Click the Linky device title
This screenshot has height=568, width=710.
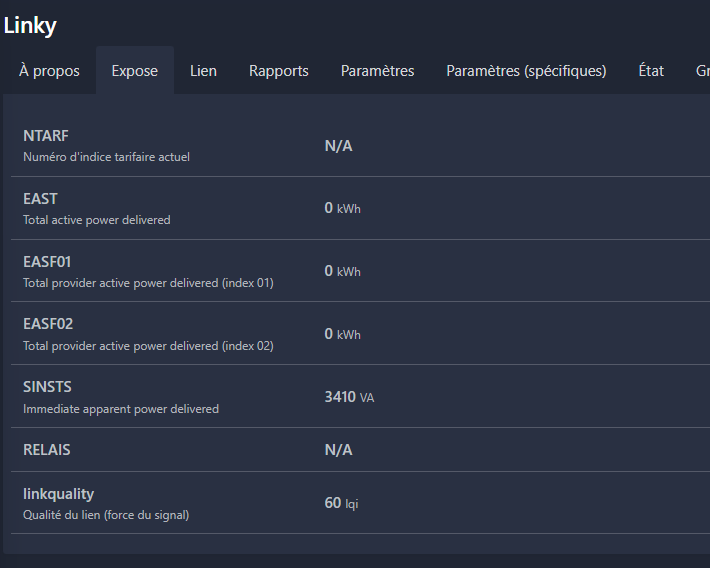[x=30, y=25]
